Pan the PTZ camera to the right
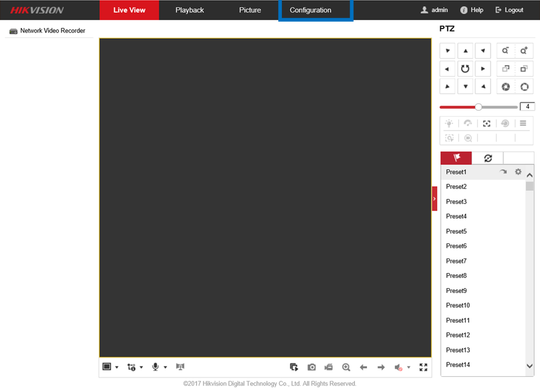540x392 pixels. pos(483,69)
